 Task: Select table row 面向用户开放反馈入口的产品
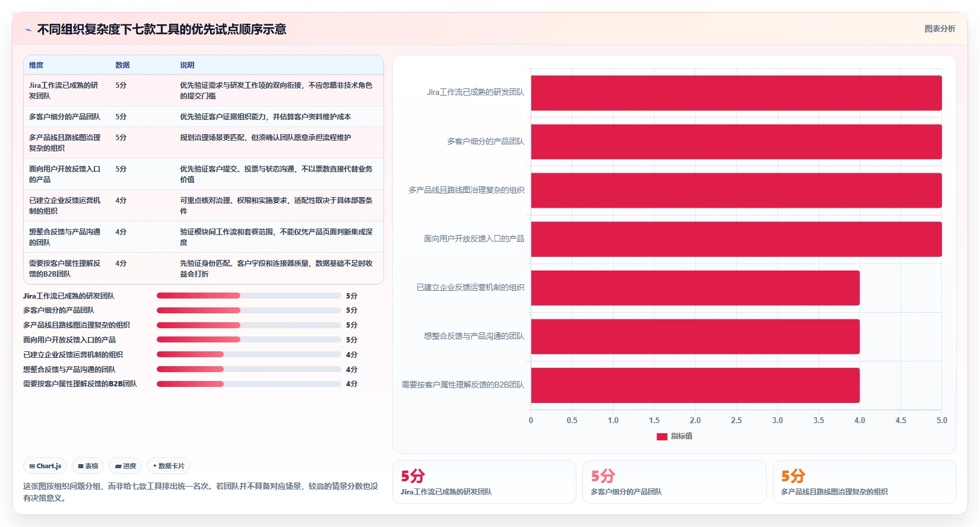click(x=204, y=174)
